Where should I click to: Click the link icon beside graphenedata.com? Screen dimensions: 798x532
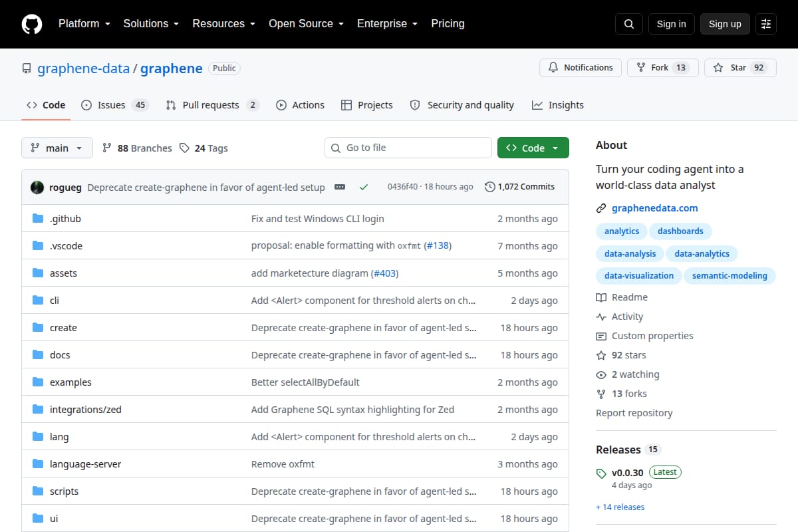pyautogui.click(x=601, y=208)
